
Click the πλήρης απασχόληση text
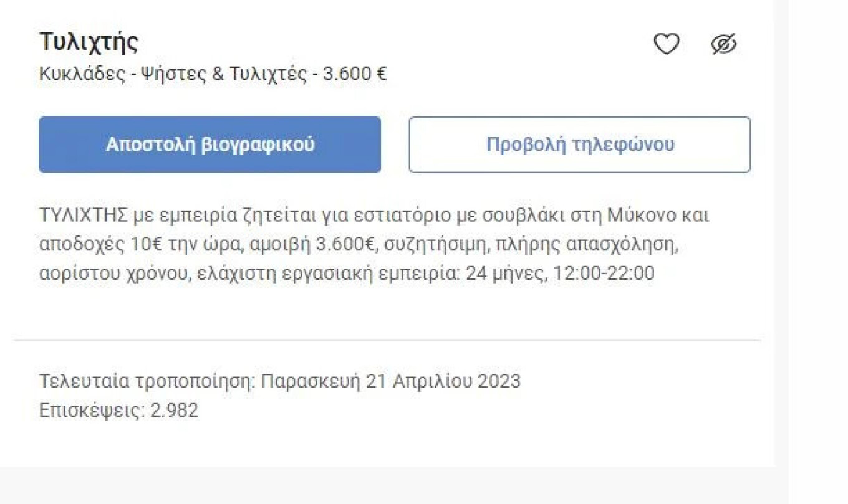click(586, 245)
